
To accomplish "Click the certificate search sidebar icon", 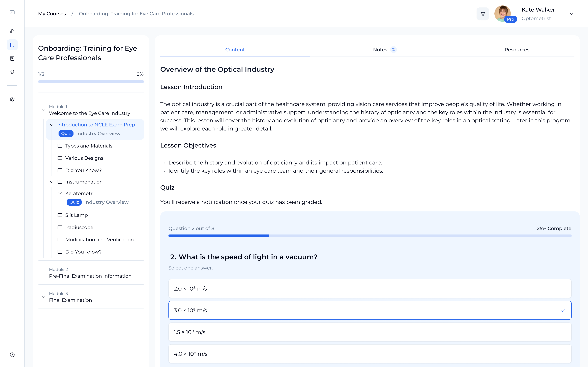I will (12, 58).
